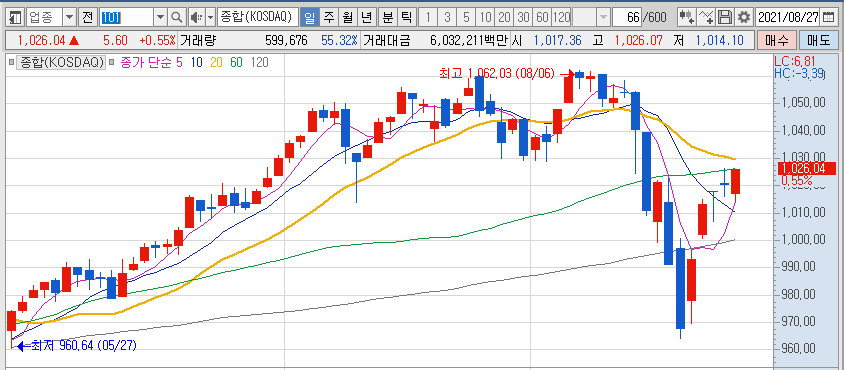Click the 1,050.00 price axis label
The height and width of the screenshot is (370, 844).
(x=802, y=102)
